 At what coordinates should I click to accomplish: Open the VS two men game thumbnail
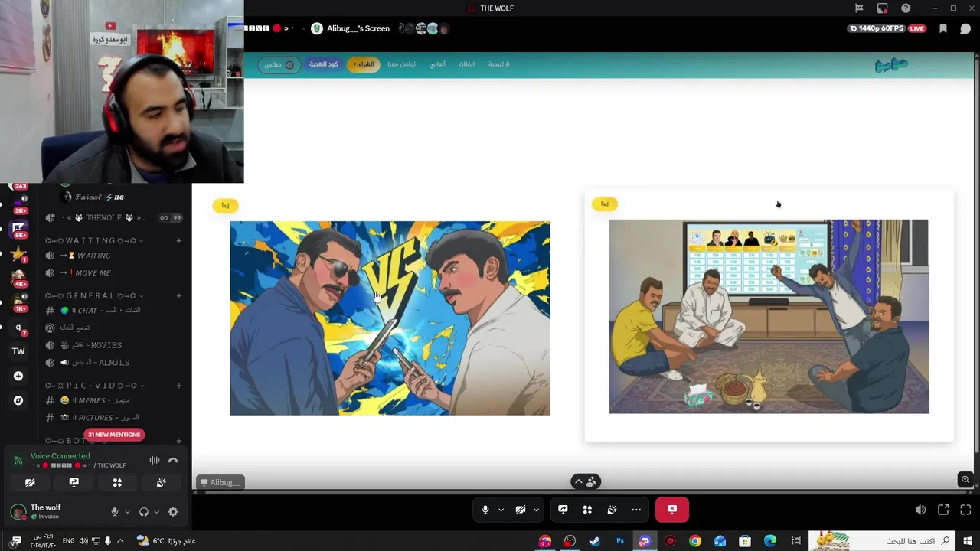(390, 318)
